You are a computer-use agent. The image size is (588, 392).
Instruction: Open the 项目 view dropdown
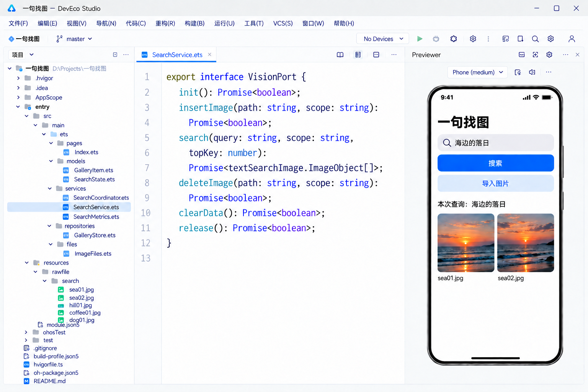pos(23,55)
